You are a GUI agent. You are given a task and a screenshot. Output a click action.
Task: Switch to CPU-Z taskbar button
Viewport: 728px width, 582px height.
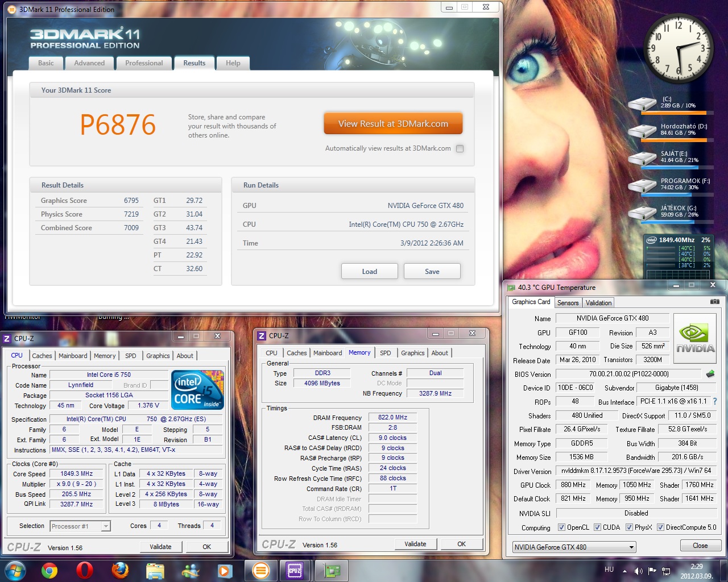(x=295, y=570)
